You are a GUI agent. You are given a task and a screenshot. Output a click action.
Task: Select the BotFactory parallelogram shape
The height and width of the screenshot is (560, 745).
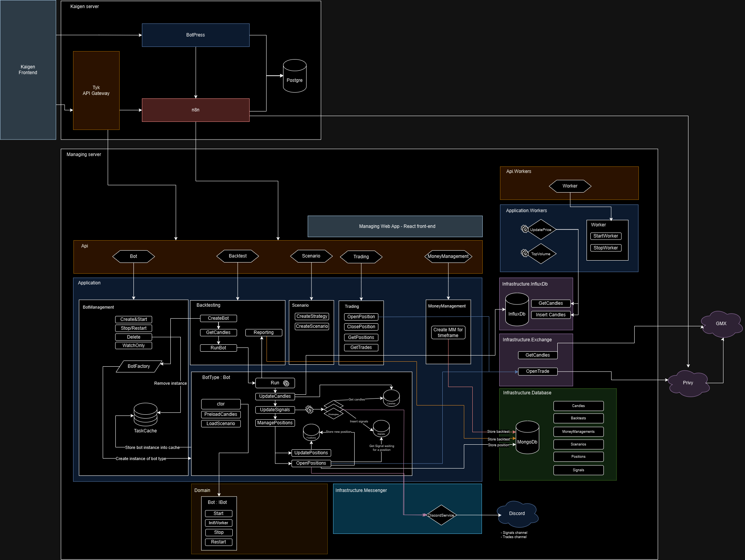coord(139,366)
